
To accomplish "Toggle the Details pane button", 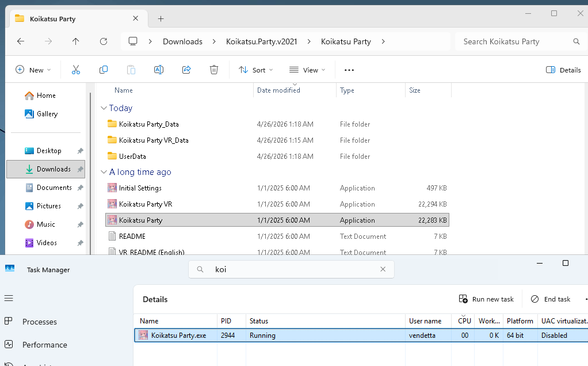I will (x=563, y=70).
